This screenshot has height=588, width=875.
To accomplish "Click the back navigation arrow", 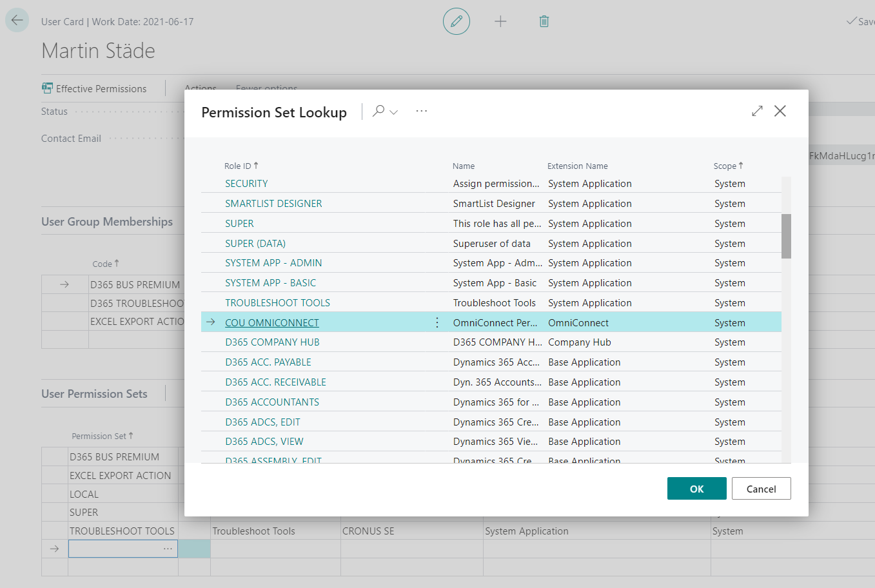I will point(17,19).
